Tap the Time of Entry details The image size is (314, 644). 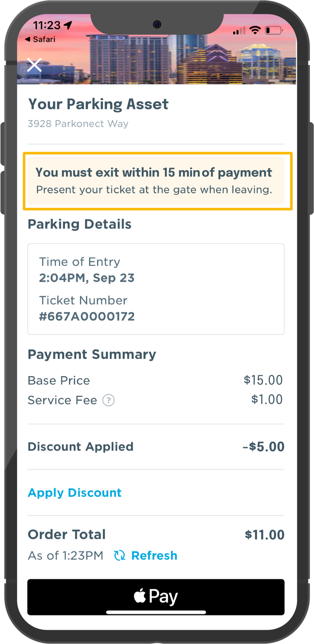86,270
